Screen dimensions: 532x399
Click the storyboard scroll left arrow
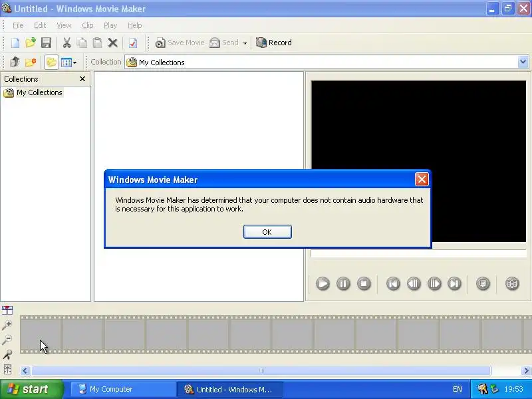click(x=25, y=370)
